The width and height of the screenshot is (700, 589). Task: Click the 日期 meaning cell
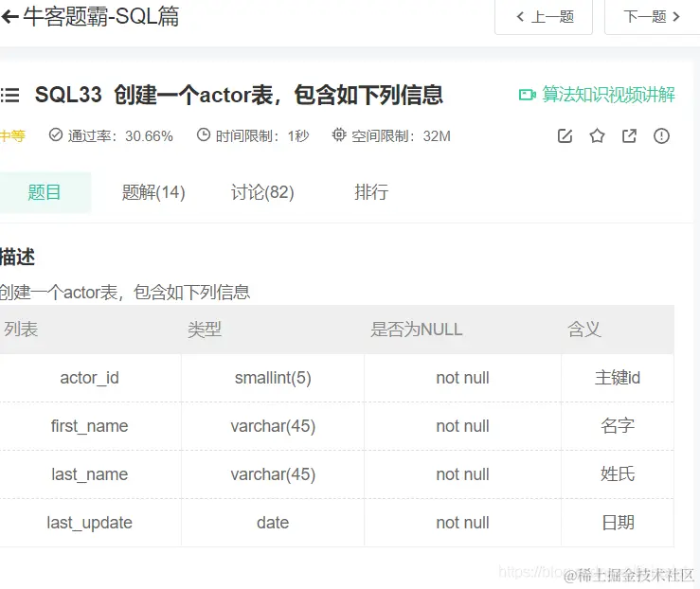tap(618, 523)
